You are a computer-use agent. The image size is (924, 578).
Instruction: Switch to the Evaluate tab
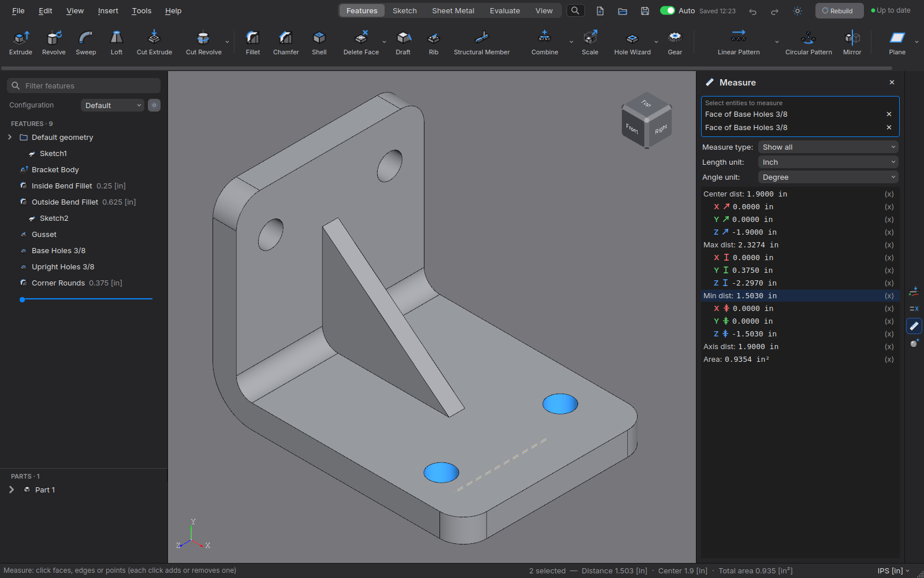[x=505, y=10]
